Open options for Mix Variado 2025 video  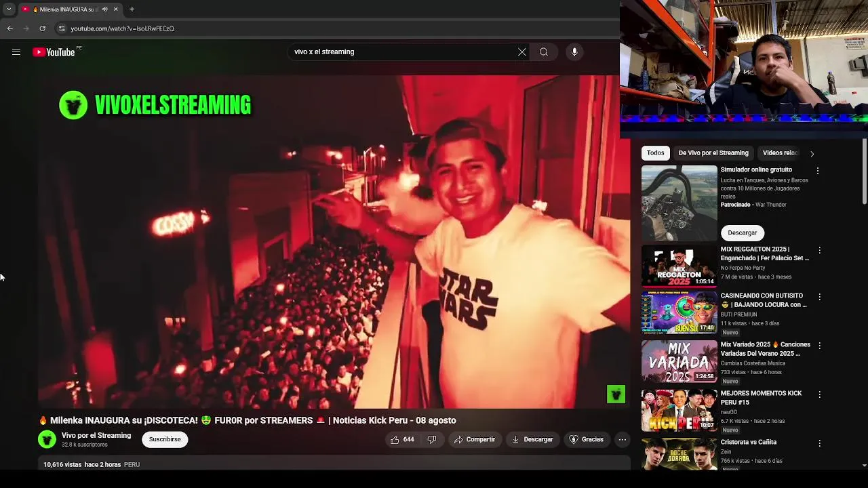819,346
